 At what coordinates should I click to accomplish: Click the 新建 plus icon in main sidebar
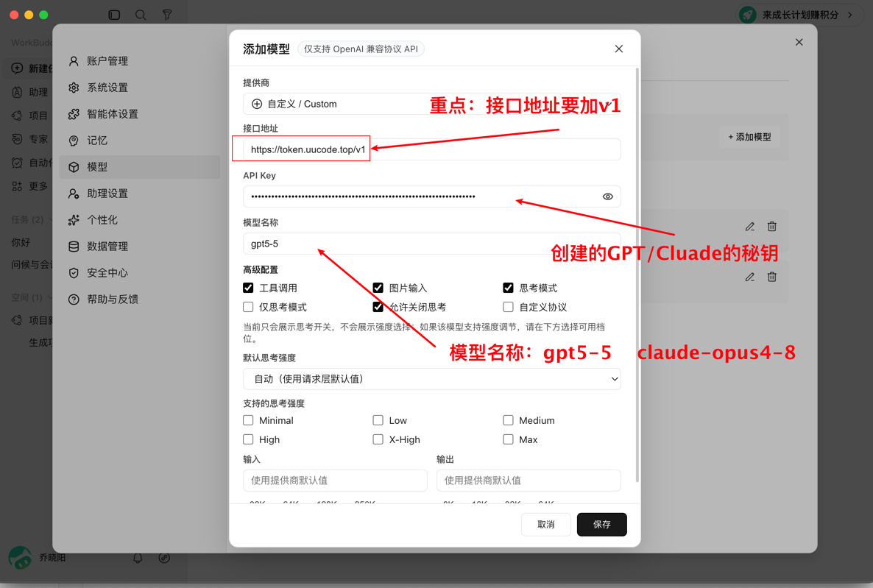point(17,68)
